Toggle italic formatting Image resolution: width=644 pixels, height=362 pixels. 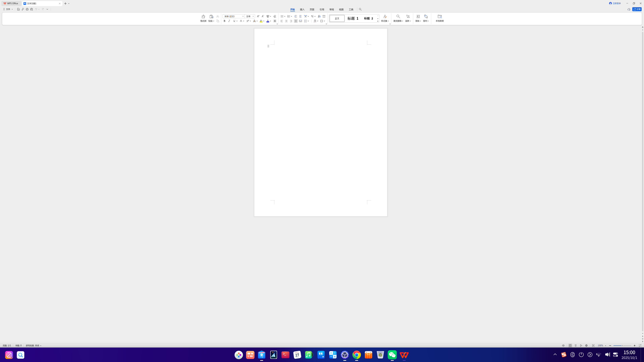click(x=229, y=21)
